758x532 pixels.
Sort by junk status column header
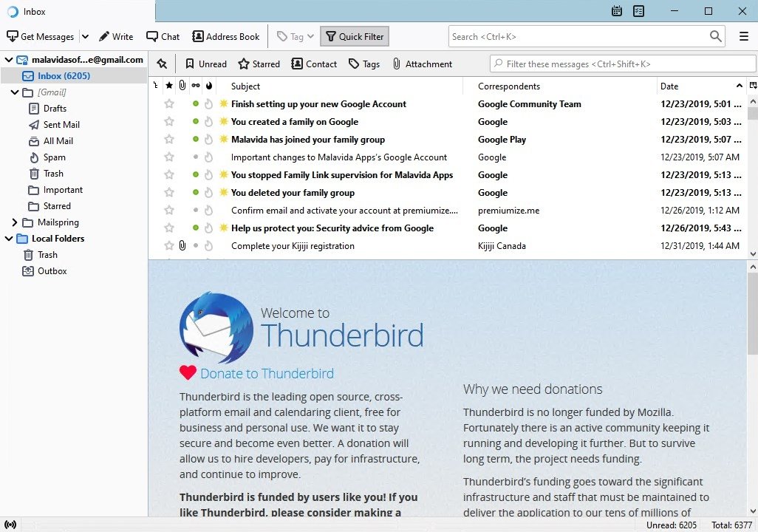pos(209,86)
